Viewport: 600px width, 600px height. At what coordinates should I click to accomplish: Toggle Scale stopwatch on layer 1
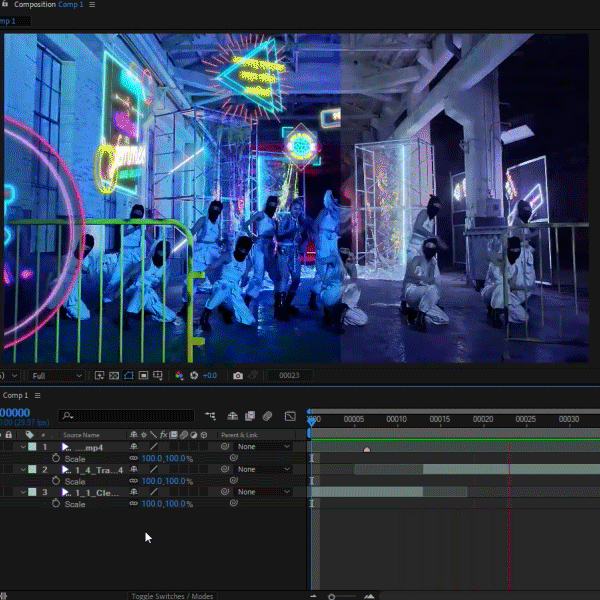coord(56,458)
